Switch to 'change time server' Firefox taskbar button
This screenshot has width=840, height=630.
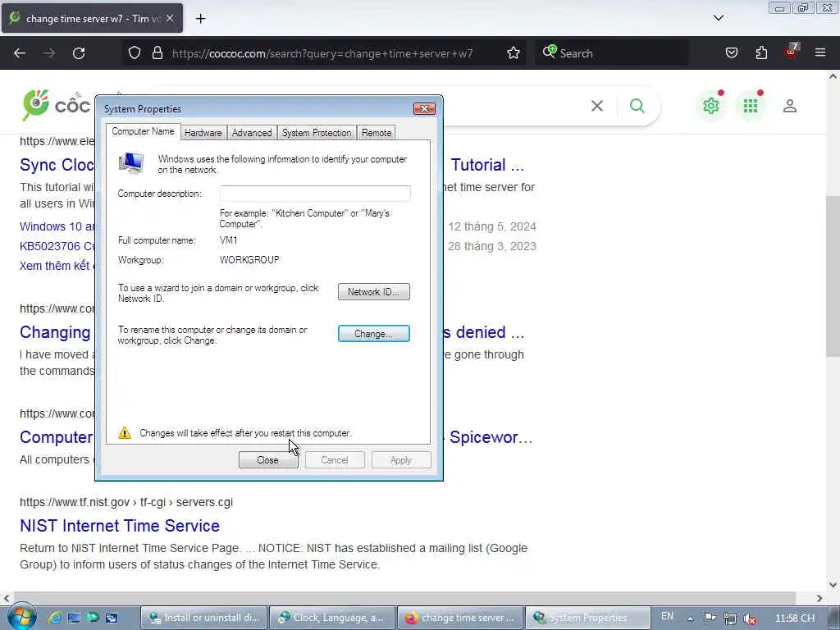pyautogui.click(x=460, y=618)
